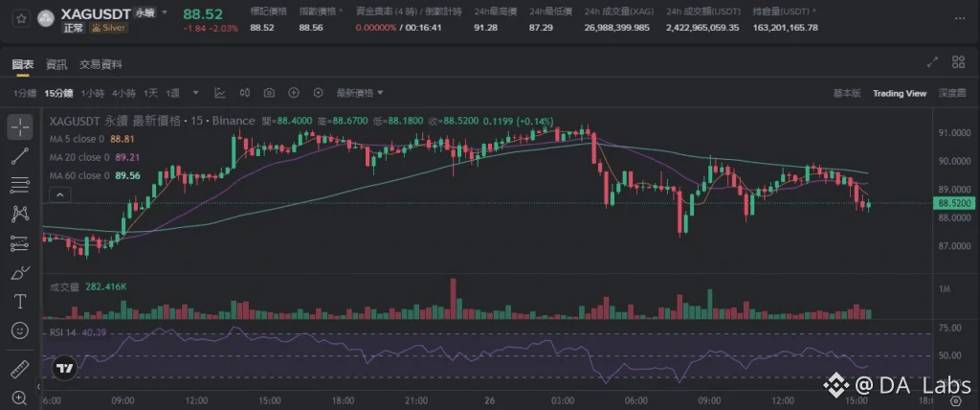
Task: Collapse the drawing toolbar side arrow
Action: (38, 387)
